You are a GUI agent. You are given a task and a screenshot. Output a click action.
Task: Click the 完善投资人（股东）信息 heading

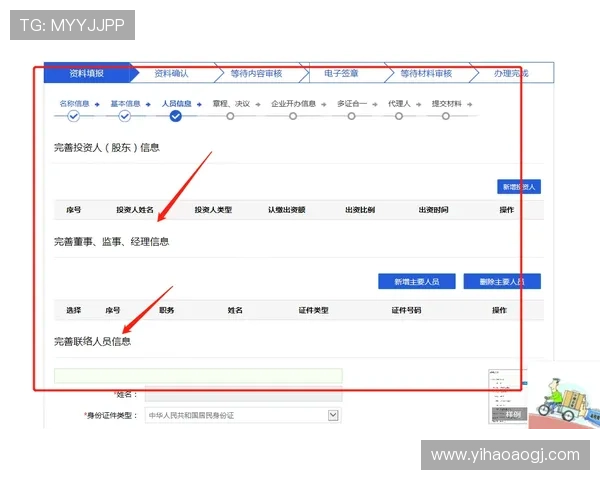click(107, 147)
